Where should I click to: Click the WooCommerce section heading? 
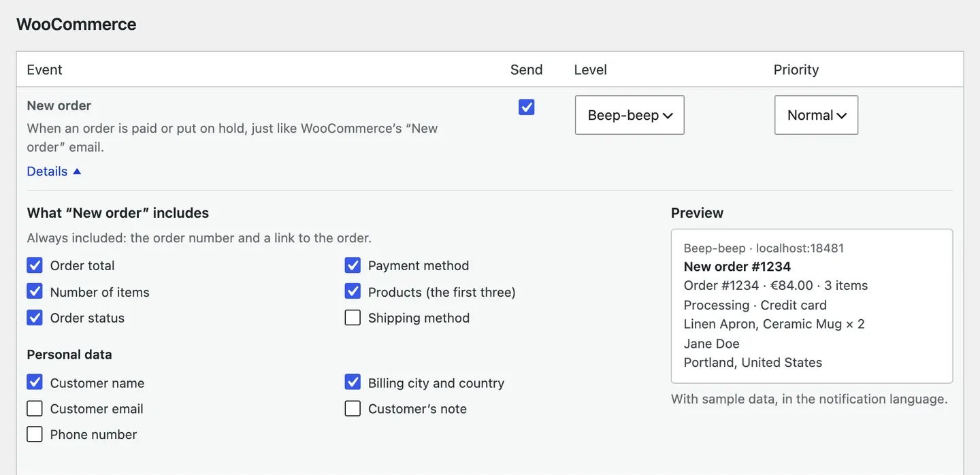pyautogui.click(x=76, y=24)
